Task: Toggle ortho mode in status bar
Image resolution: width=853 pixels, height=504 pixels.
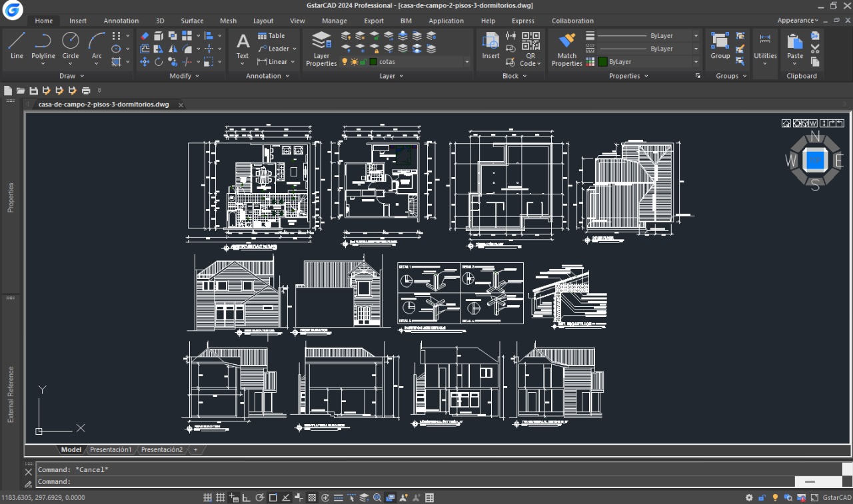Action: pyautogui.click(x=247, y=498)
